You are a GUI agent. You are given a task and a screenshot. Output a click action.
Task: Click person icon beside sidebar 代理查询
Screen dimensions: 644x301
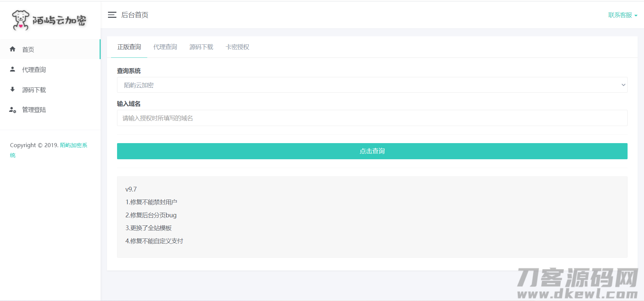(x=13, y=69)
